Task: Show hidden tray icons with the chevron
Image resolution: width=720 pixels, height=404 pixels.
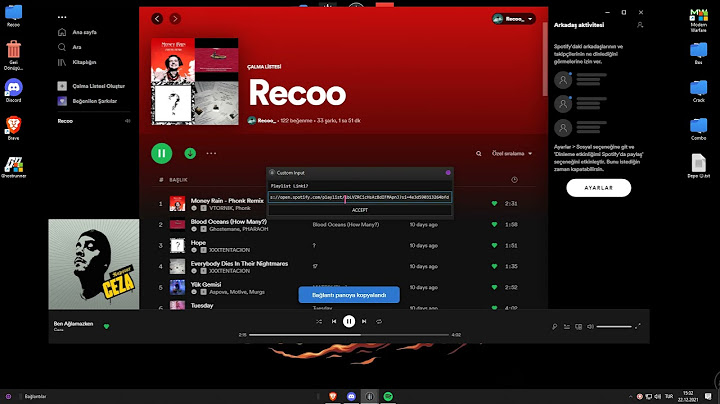Action: 630,396
